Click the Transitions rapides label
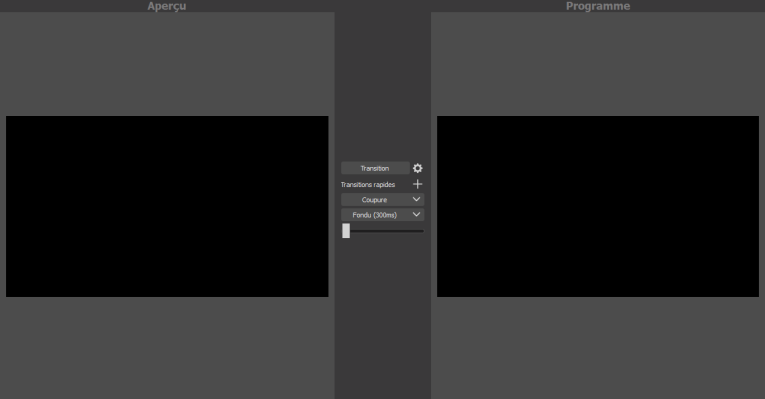765x399 pixels. coord(368,184)
